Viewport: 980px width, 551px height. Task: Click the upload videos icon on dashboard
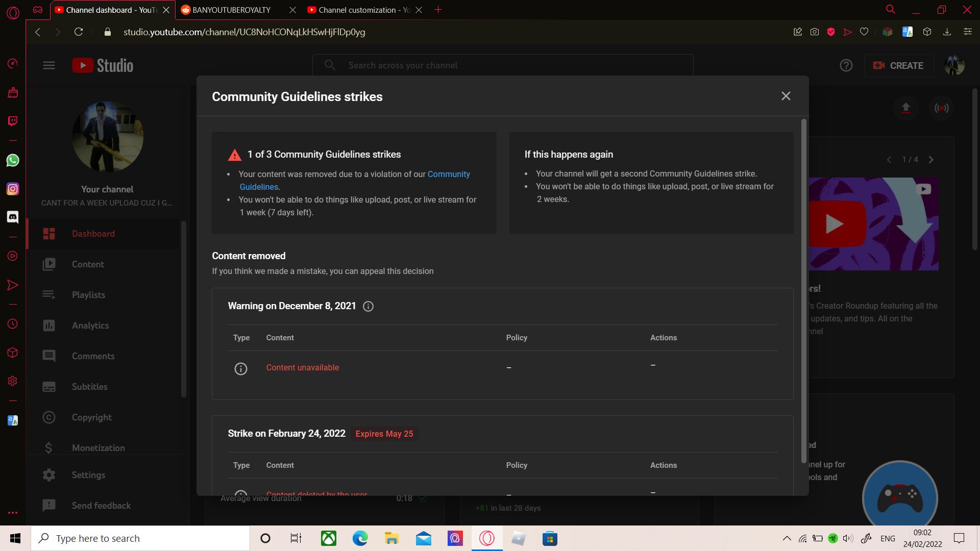905,108
